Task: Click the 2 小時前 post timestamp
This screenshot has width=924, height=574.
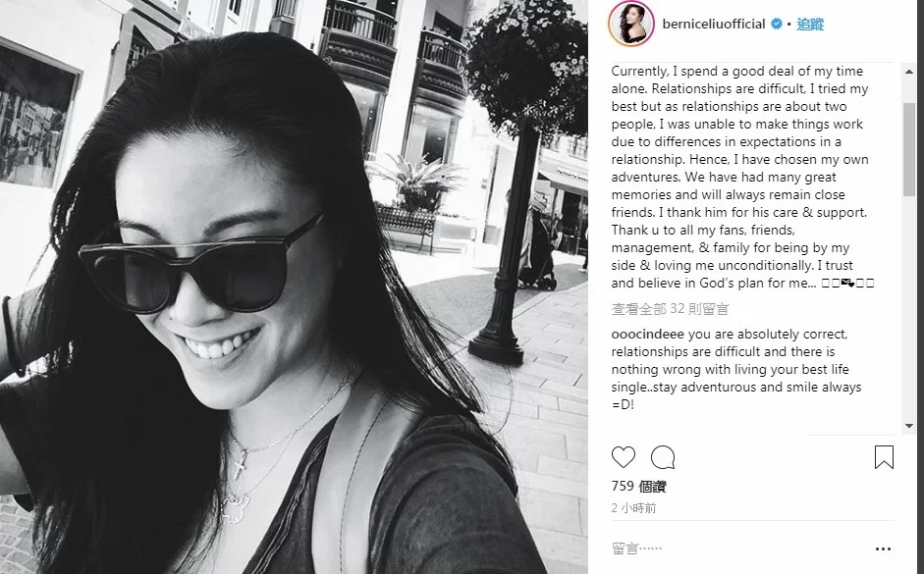Action: (x=633, y=508)
